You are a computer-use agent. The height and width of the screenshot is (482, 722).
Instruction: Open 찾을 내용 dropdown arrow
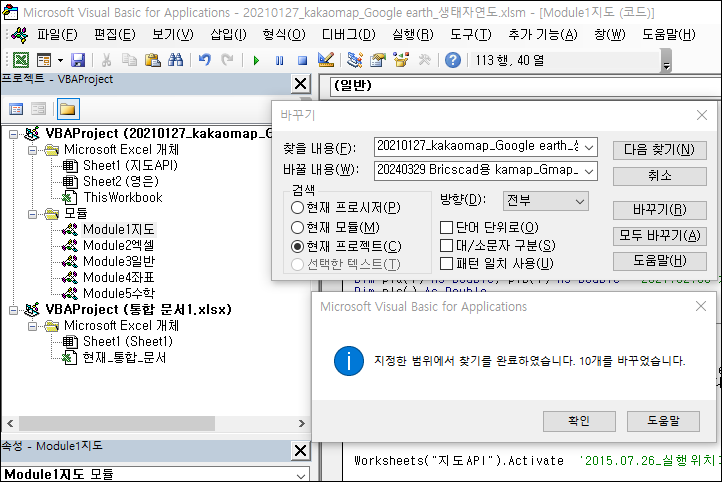click(589, 147)
